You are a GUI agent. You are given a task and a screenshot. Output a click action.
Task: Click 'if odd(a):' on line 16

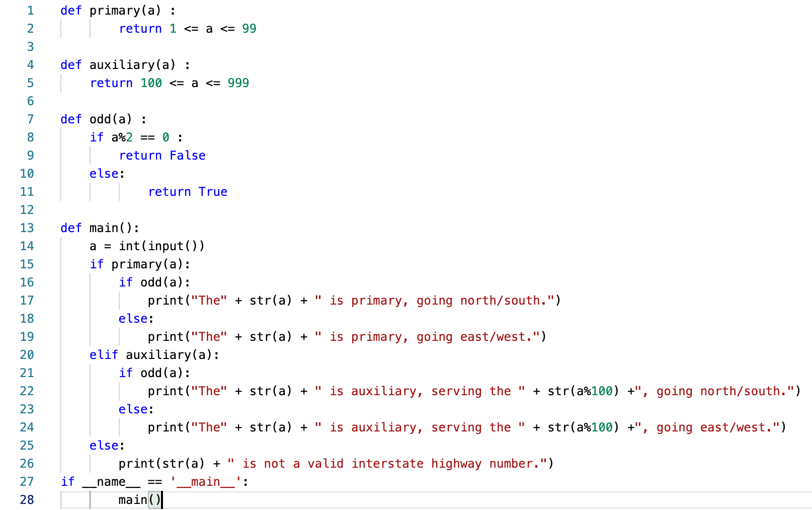pos(154,282)
